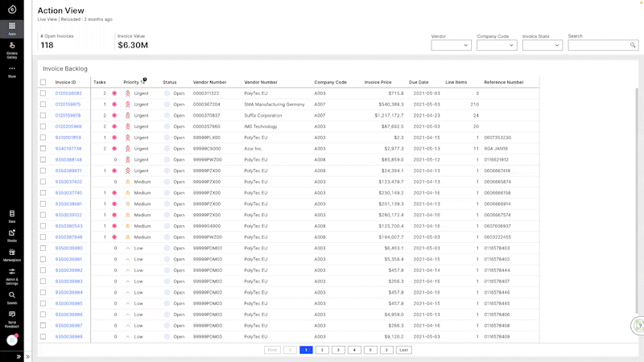Click the previous page arrow button
644x362 pixels.
point(290,350)
